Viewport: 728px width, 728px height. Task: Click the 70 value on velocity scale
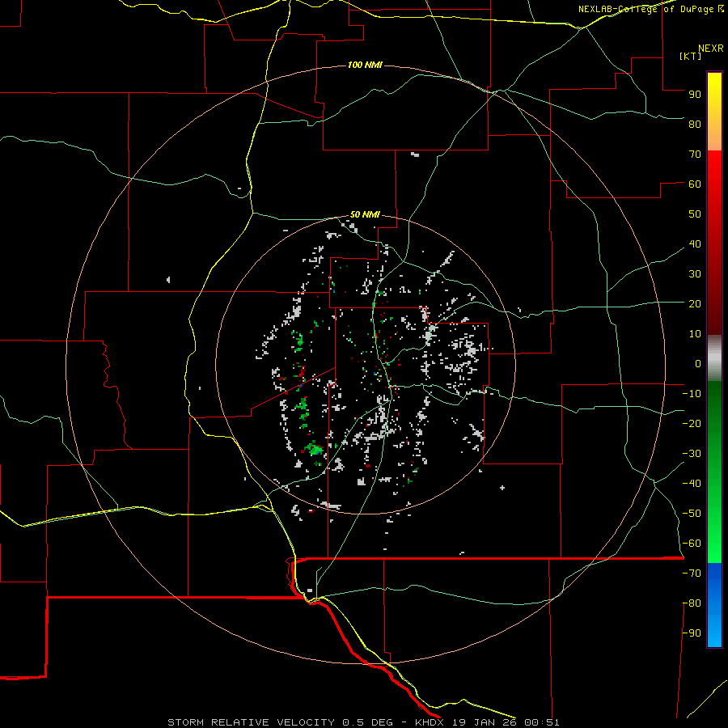695,154
